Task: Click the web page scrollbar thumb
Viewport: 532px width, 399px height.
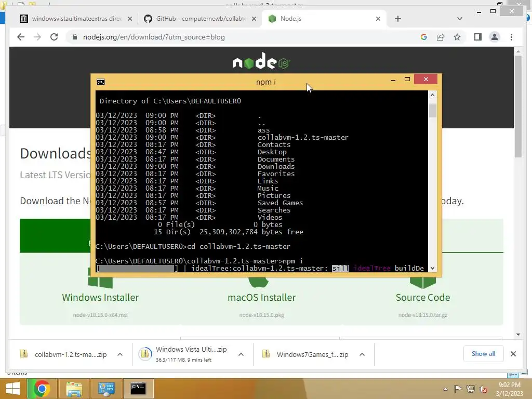Action: coord(518,106)
